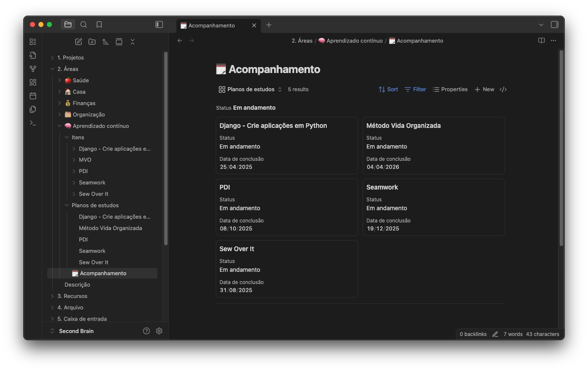Viewport: 588px width, 371px height.
Task: Toggle the left sidebar
Action: tap(159, 24)
